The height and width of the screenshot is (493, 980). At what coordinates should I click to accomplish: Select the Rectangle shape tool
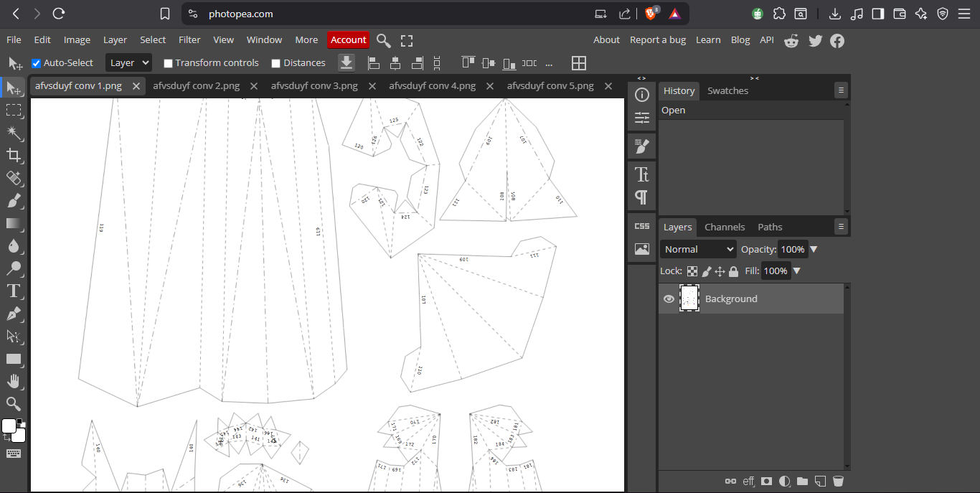click(14, 359)
